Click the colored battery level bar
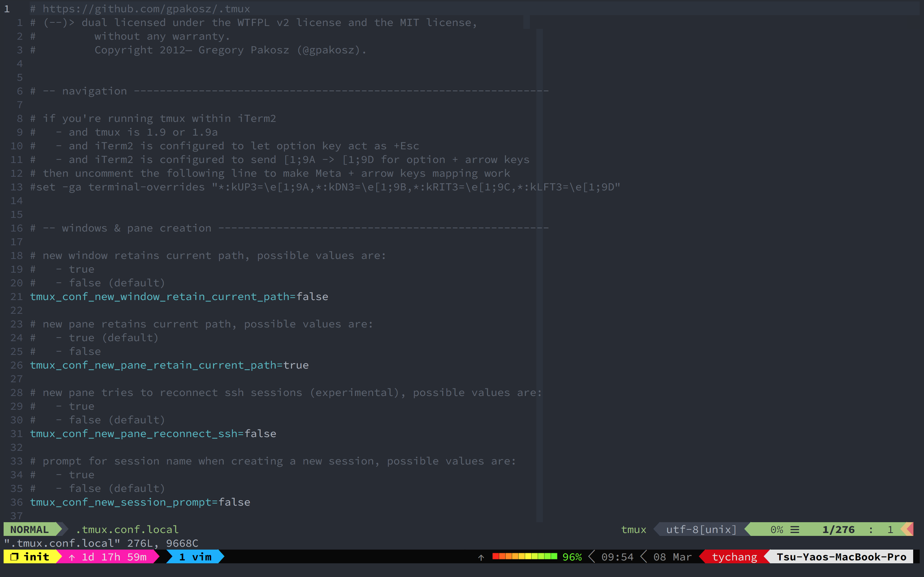924x577 pixels. (524, 556)
